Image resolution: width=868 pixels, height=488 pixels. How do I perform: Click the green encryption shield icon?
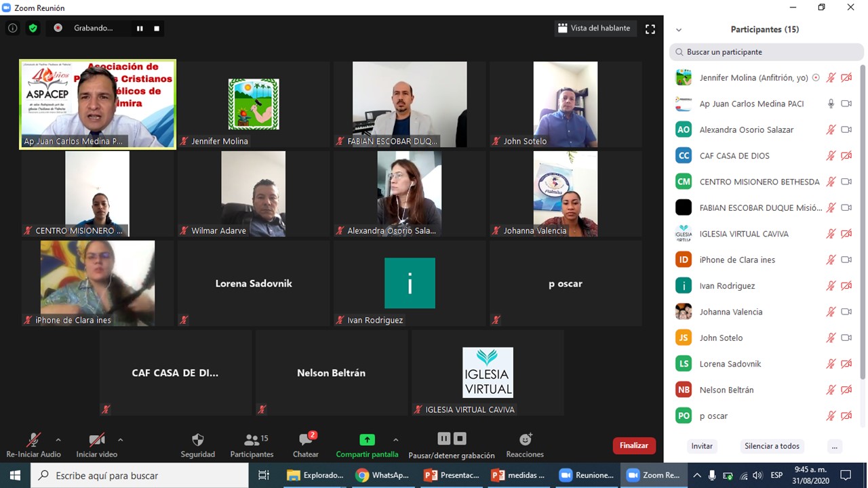point(33,28)
